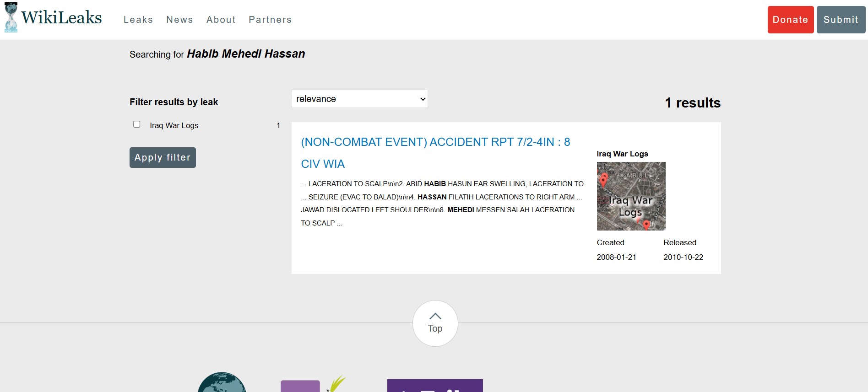Expand the relevance sort dropdown
This screenshot has height=392, width=868.
pos(360,99)
